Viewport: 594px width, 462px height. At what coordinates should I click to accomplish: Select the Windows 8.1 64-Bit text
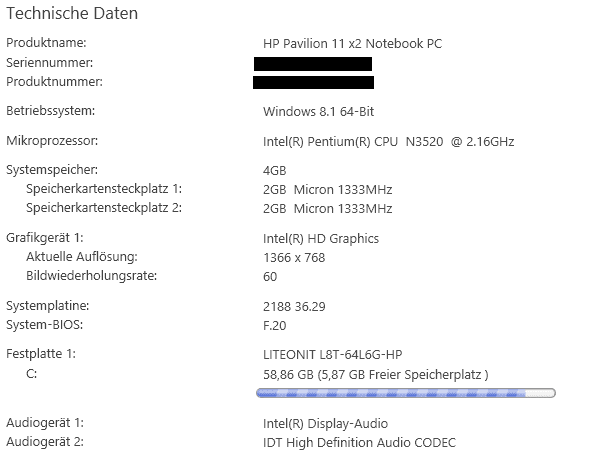click(318, 112)
